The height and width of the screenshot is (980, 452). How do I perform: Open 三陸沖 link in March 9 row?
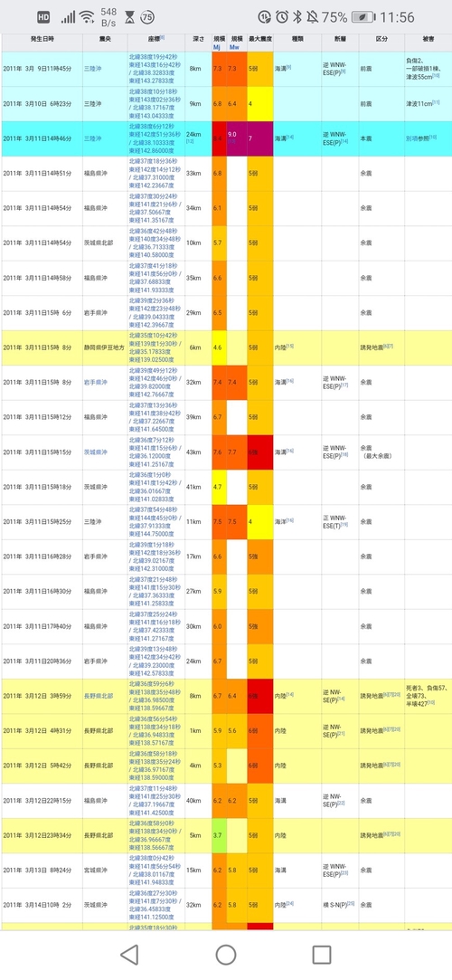(x=93, y=68)
